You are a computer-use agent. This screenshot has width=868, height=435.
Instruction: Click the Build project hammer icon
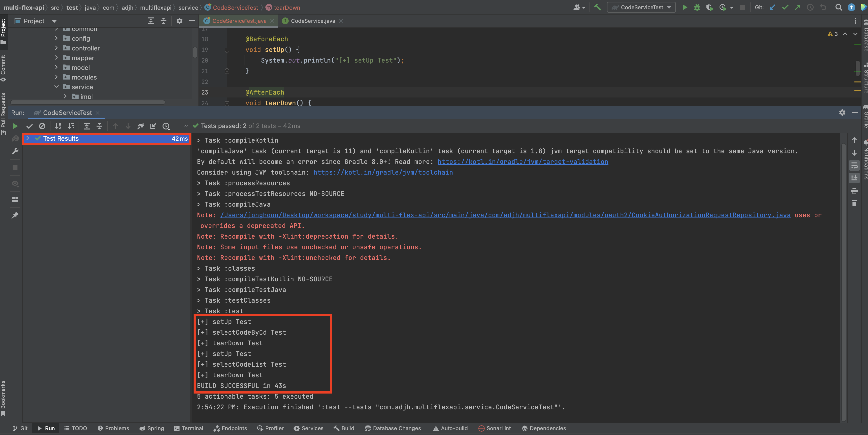pos(598,8)
